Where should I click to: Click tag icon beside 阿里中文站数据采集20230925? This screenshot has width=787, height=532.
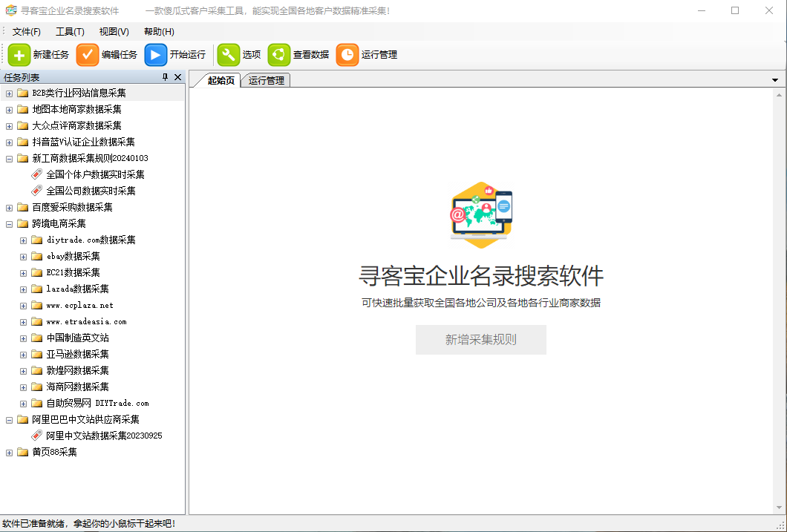tap(36, 436)
